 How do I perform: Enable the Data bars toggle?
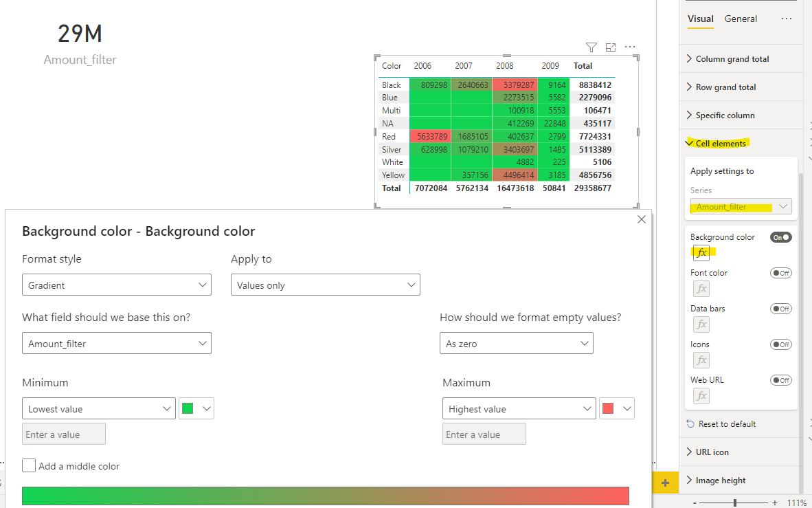tap(781, 309)
